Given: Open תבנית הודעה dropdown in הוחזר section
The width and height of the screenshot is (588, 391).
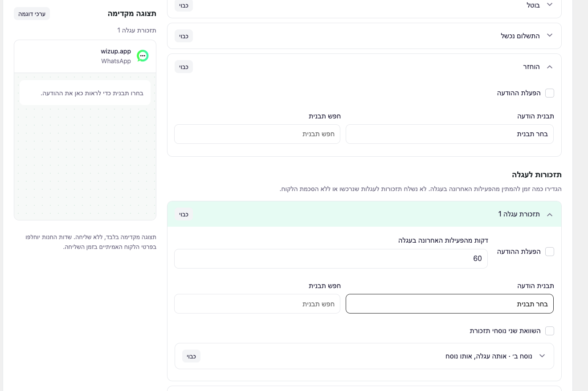Looking at the screenshot, I should pos(449,134).
